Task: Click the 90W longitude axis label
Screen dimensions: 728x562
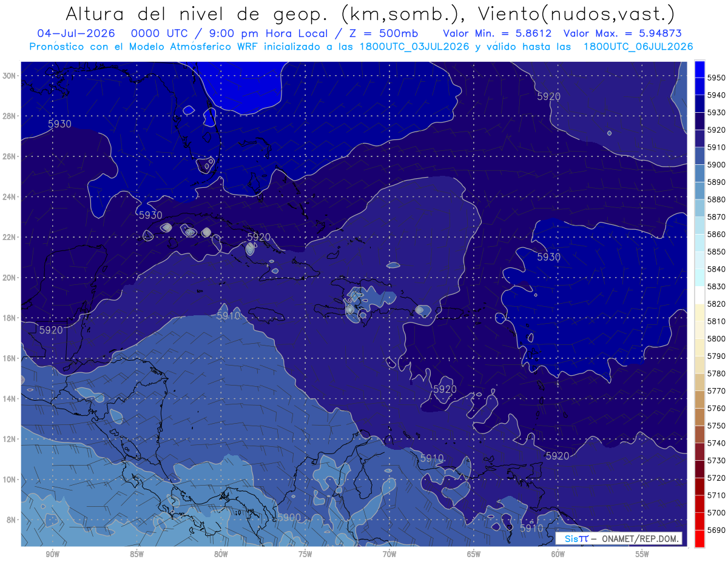Action: point(52,554)
